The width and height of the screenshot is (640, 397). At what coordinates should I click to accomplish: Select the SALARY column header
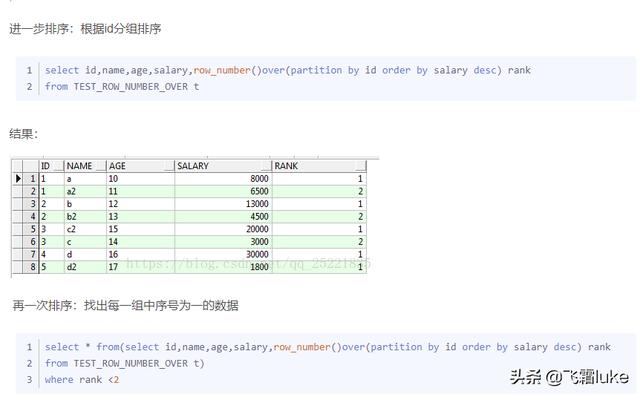pyautogui.click(x=223, y=166)
